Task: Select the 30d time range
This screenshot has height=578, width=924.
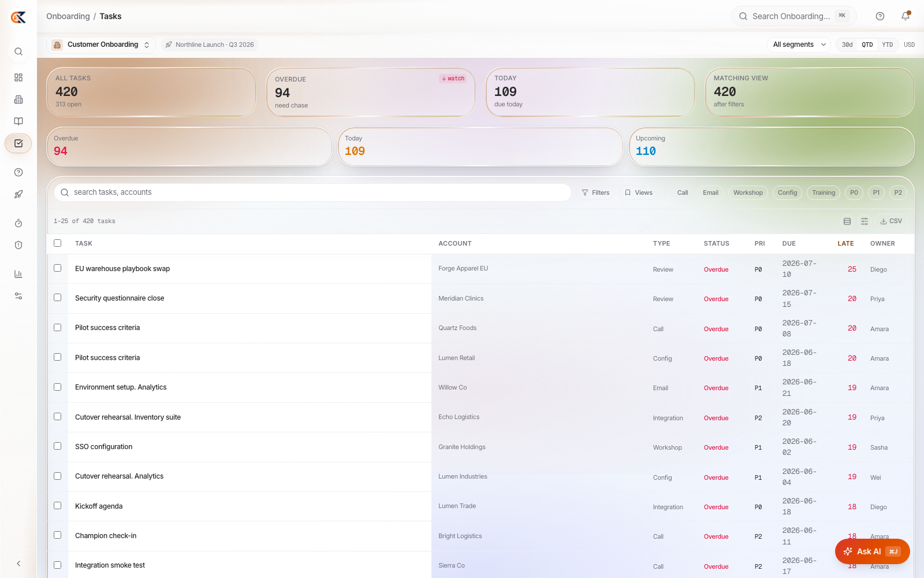Action: coord(847,45)
